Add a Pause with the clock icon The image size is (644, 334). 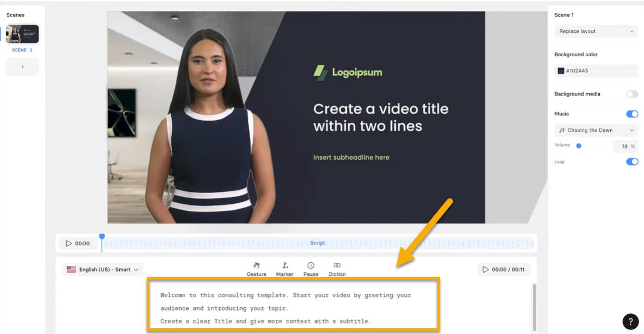coord(311,266)
